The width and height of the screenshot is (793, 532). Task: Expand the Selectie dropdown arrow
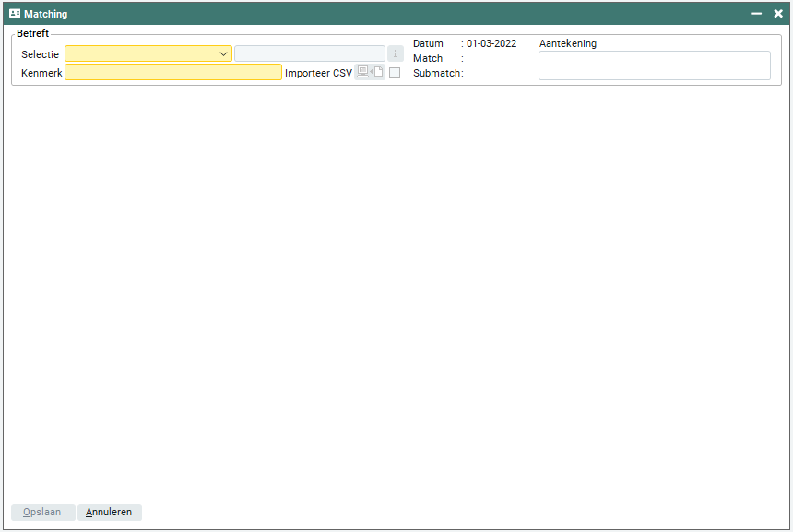click(x=224, y=54)
